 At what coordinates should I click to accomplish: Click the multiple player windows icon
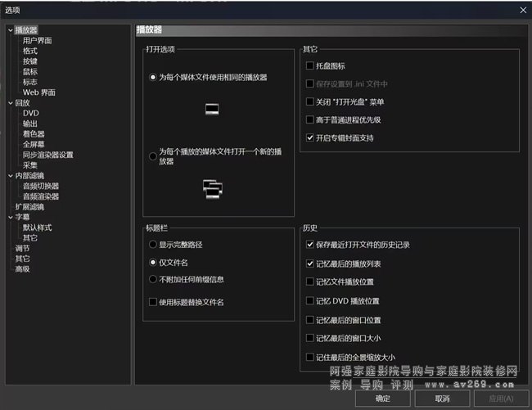point(212,190)
